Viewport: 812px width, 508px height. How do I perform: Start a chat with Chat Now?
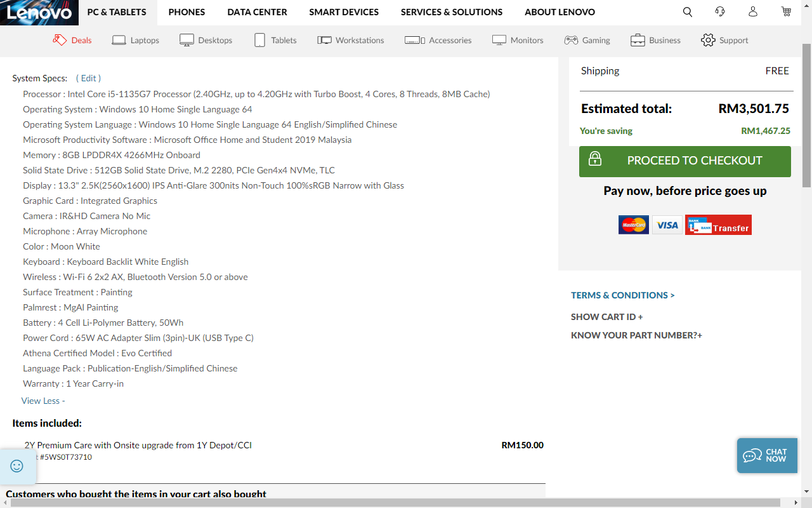766,455
